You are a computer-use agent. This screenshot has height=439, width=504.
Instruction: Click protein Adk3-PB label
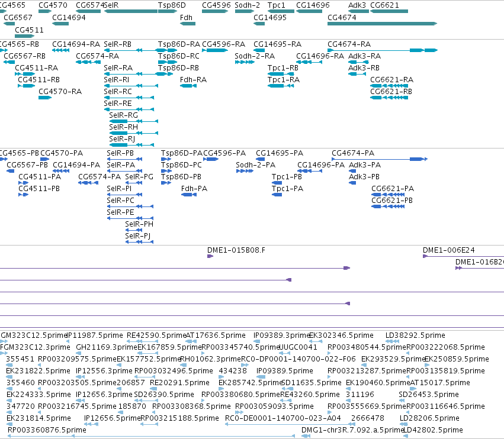[x=364, y=177]
